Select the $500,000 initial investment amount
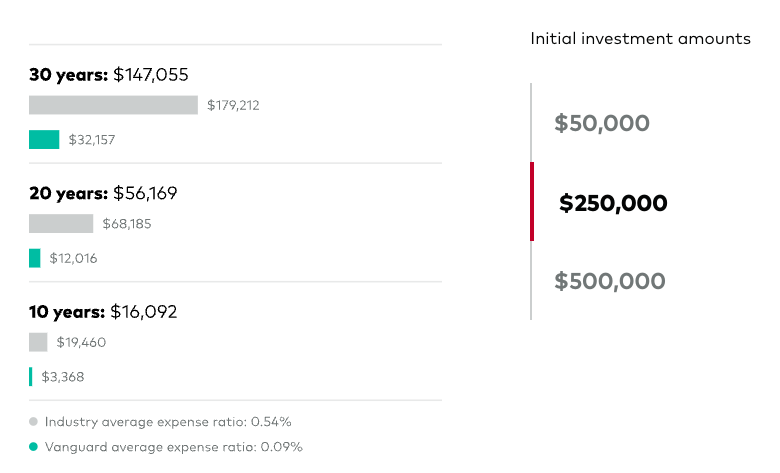Screen dimensions: 780x473 (x=609, y=281)
